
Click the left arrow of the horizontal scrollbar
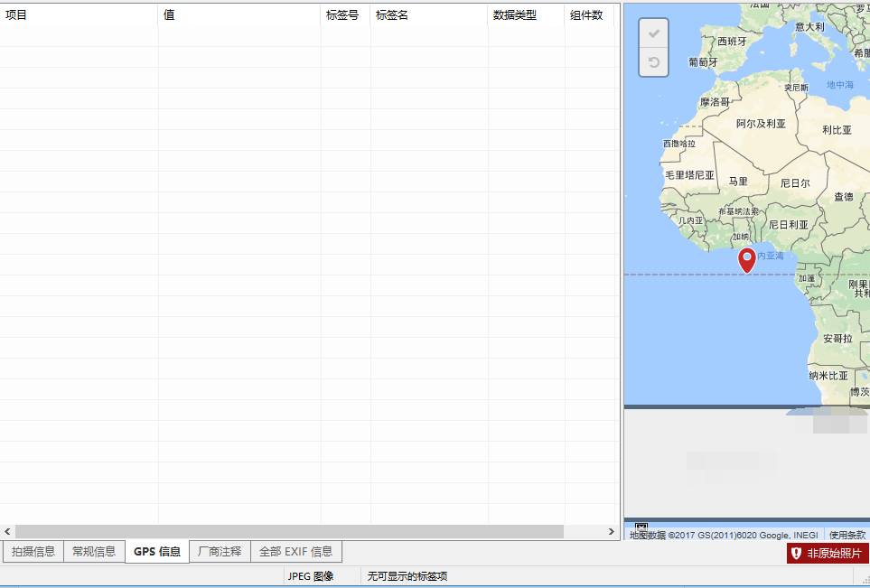pyautogui.click(x=6, y=532)
